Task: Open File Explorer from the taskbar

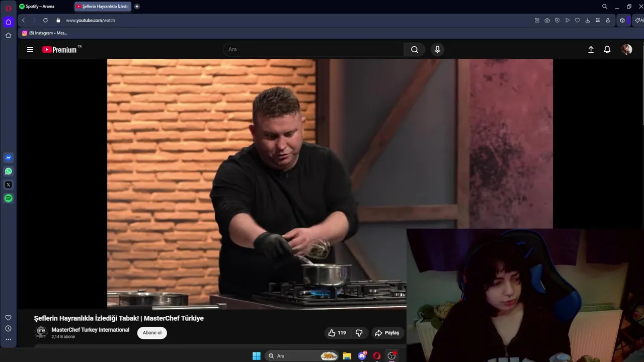Action: tap(347, 356)
